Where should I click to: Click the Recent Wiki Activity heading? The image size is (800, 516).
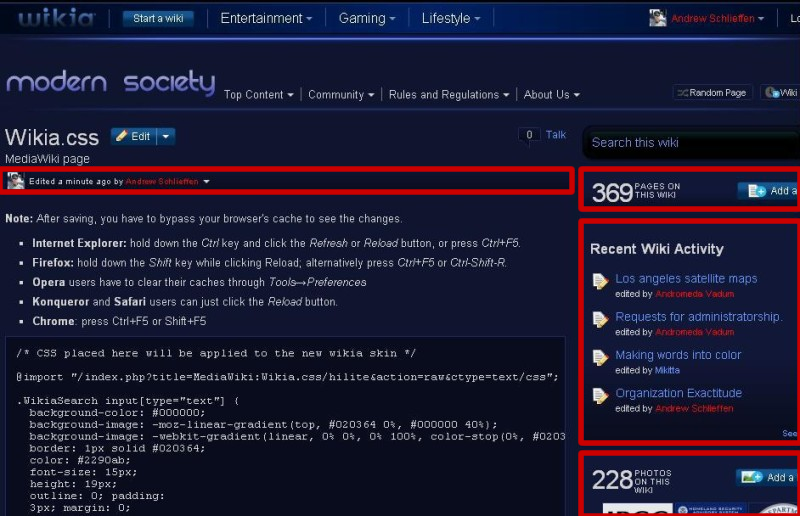(657, 249)
